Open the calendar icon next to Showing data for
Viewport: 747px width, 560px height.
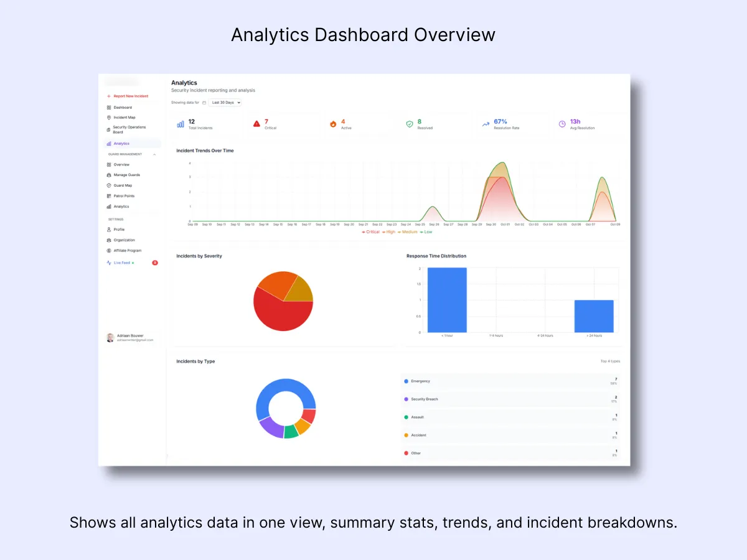point(204,103)
